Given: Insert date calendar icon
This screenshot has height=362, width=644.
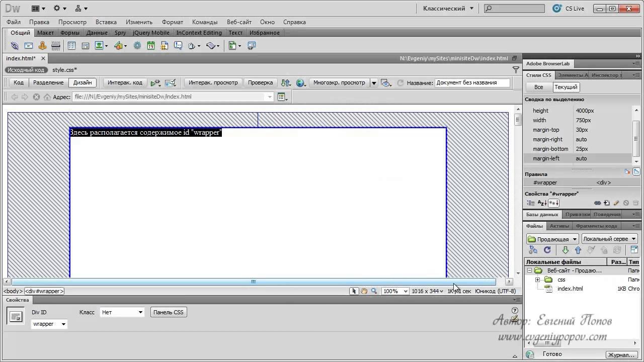Looking at the screenshot, I should tap(150, 46).
